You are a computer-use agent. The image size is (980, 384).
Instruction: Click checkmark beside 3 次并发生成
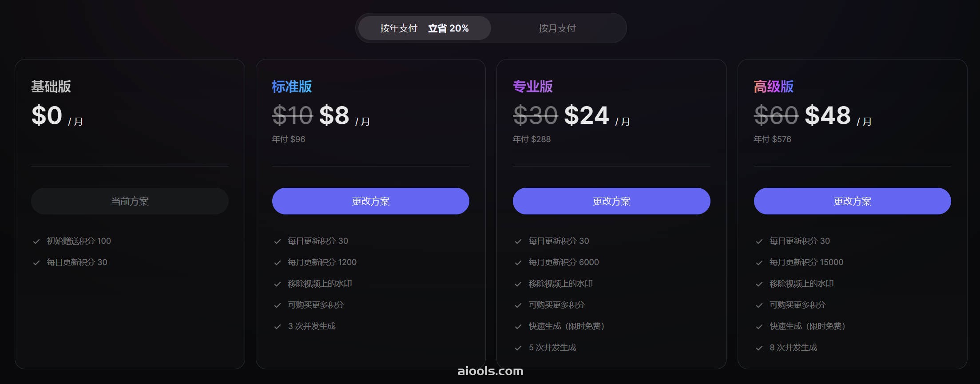pos(278,327)
